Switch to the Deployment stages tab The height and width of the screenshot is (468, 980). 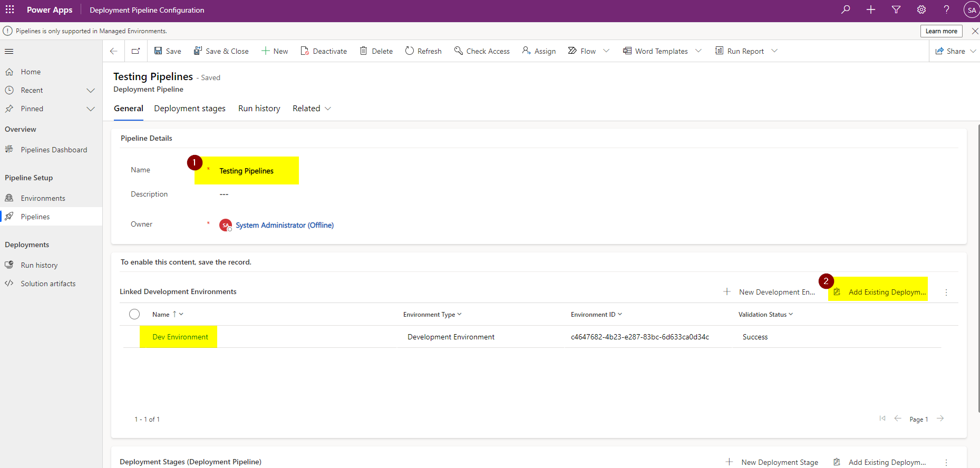pyautogui.click(x=190, y=109)
